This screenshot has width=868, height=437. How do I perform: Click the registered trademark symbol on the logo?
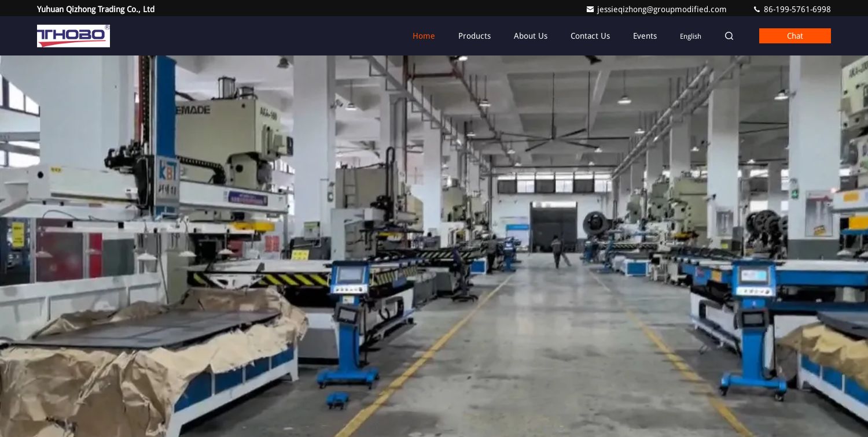pos(108,28)
